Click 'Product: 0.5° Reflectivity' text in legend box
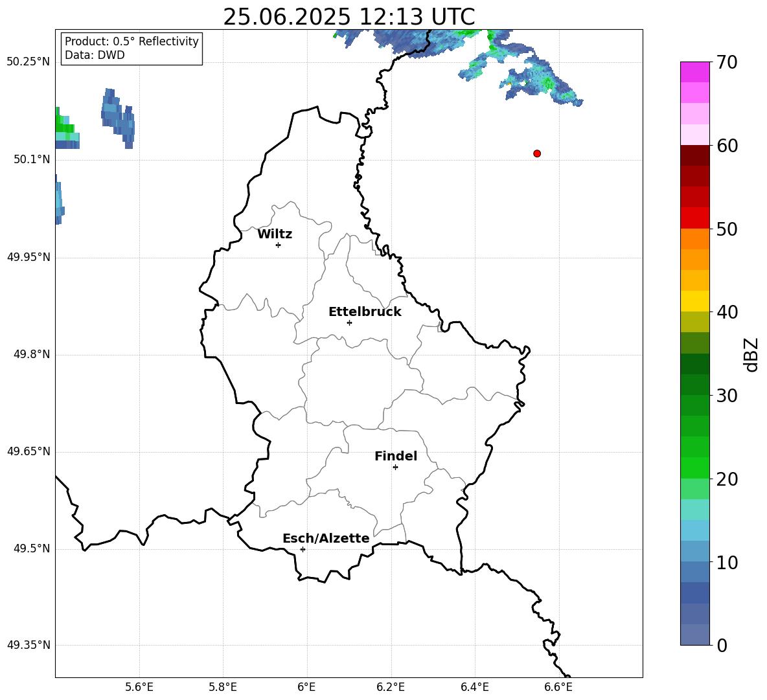The width and height of the screenshot is (767, 700). pyautogui.click(x=132, y=41)
